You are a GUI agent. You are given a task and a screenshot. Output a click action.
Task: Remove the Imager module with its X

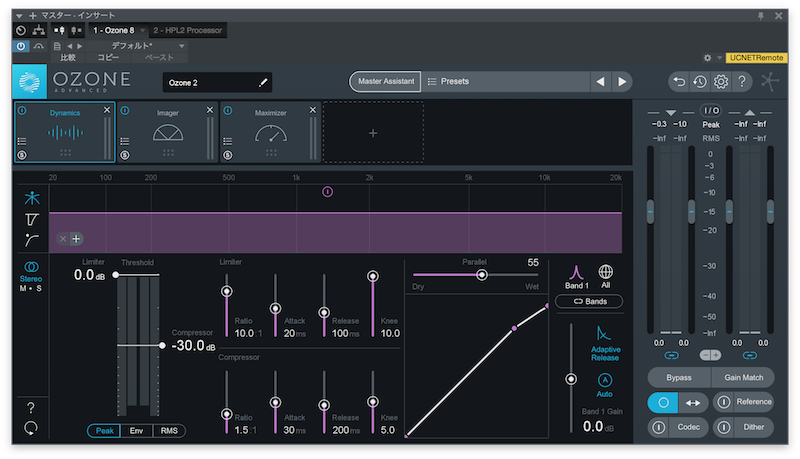point(210,110)
